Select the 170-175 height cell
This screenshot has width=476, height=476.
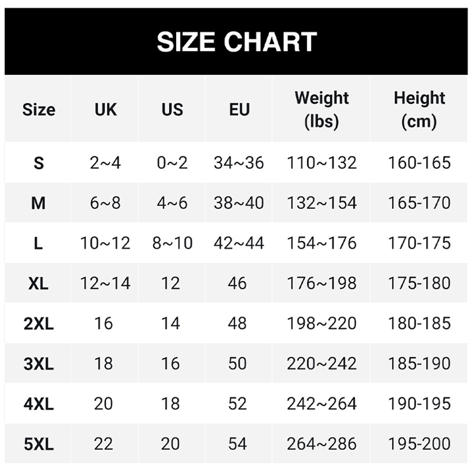pyautogui.click(x=419, y=243)
